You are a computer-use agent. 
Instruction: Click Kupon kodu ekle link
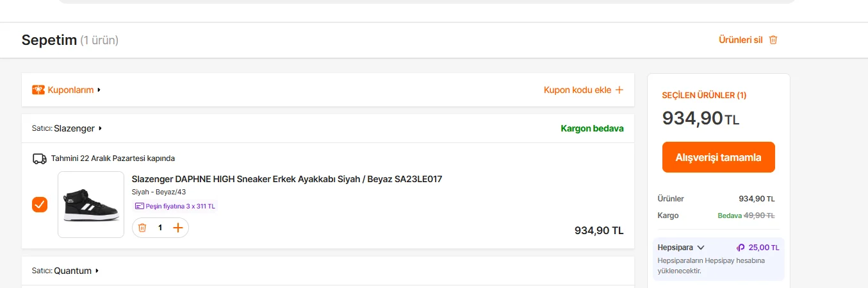click(x=577, y=90)
